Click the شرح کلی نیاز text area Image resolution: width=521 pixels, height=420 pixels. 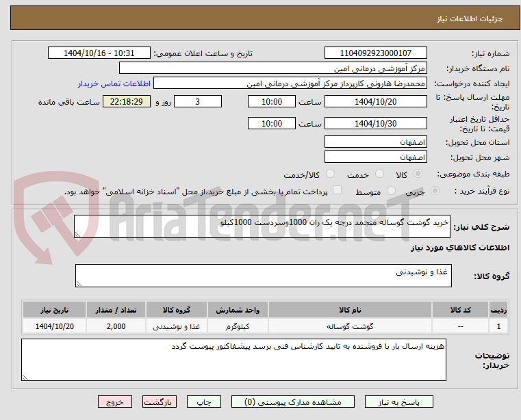click(262, 226)
